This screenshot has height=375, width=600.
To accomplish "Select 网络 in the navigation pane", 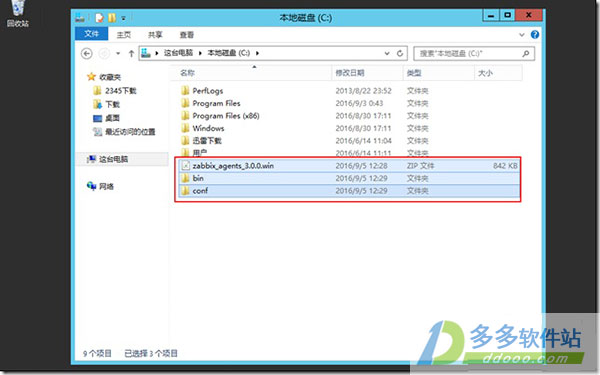I will (106, 186).
